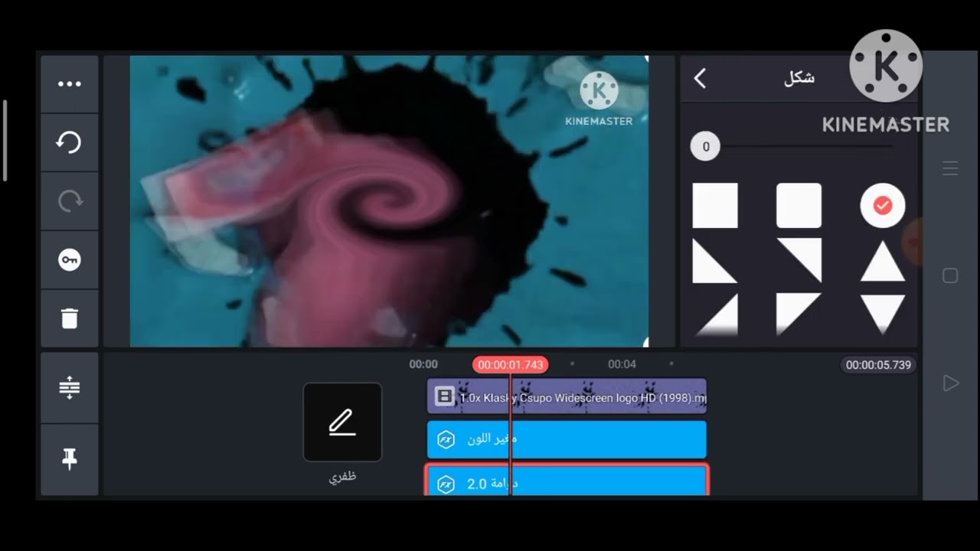Click the 00:00 mark on timeline ruler

[423, 364]
